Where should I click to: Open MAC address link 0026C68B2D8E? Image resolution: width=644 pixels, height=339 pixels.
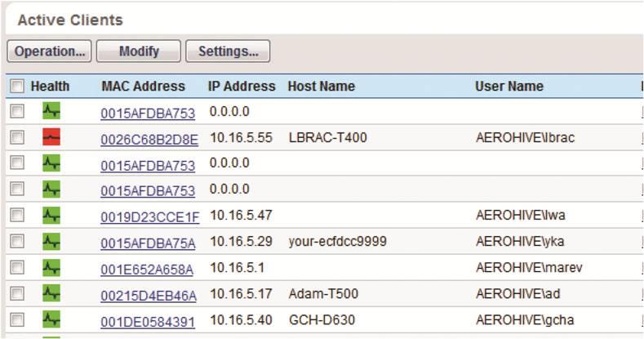tap(149, 140)
